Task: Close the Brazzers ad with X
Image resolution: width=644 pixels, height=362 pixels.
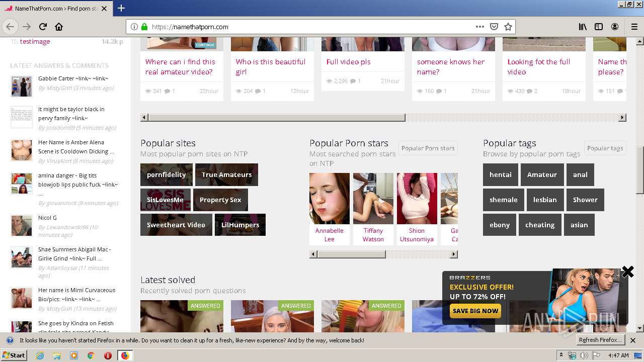Action: (x=627, y=272)
